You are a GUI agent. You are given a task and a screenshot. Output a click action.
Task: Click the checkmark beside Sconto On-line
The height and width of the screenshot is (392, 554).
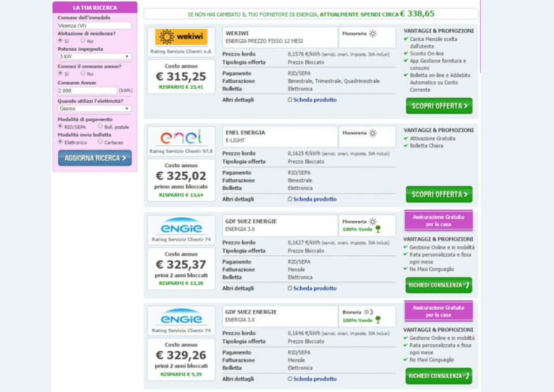tap(406, 53)
